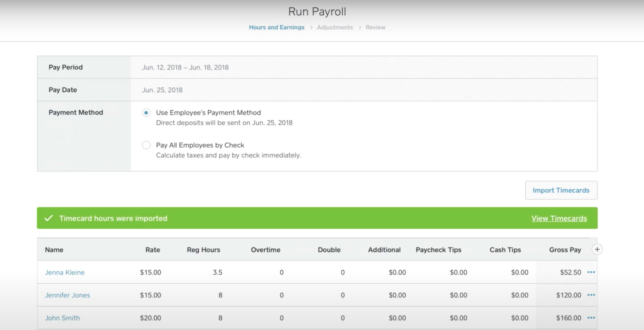The width and height of the screenshot is (644, 330).
Task: Click John Smith's gross pay $160.00
Action: (569, 318)
